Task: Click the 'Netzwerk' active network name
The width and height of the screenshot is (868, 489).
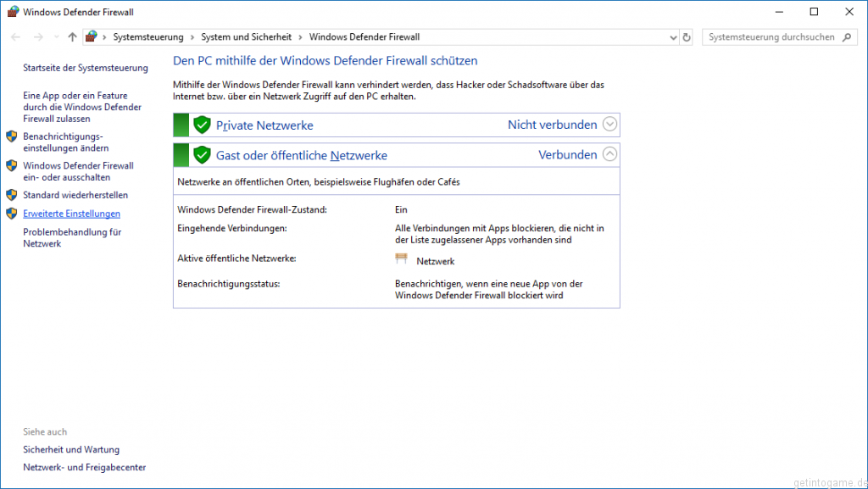Action: click(x=436, y=261)
